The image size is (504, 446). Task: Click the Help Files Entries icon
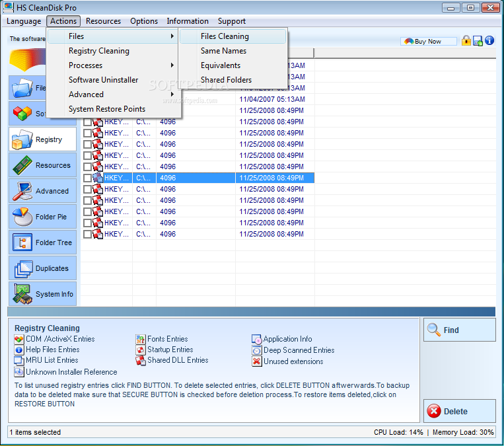(x=19, y=350)
